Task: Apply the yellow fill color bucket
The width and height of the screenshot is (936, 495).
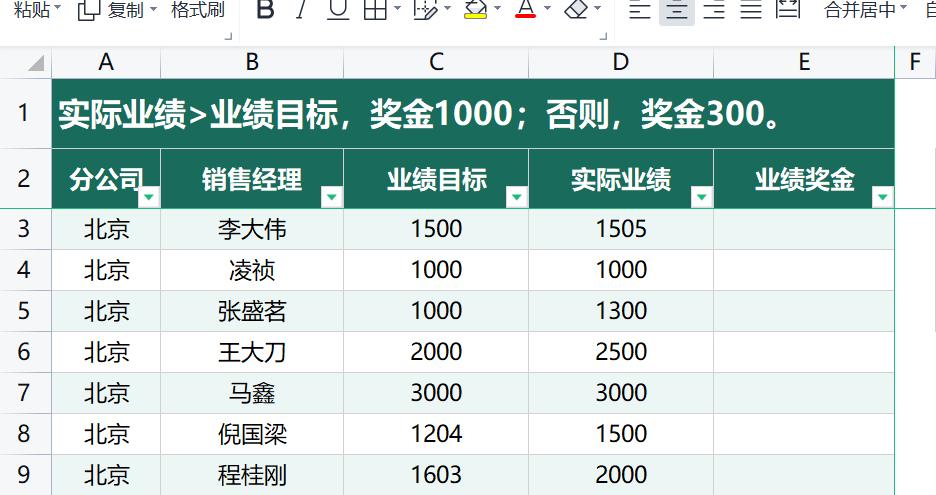Action: [476, 9]
